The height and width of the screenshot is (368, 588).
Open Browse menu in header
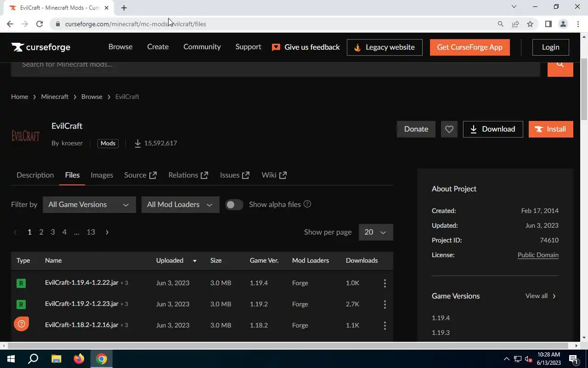tap(120, 47)
